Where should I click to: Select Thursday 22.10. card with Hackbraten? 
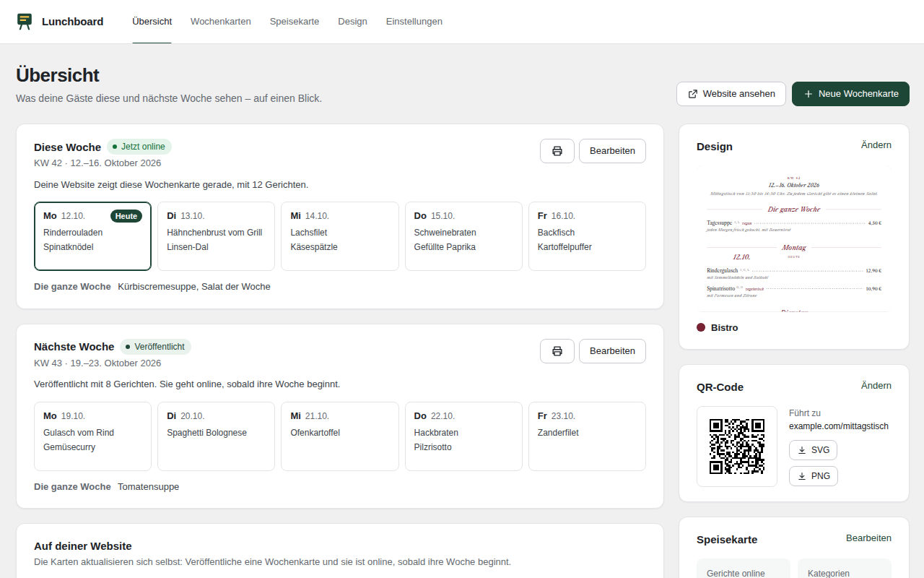463,436
